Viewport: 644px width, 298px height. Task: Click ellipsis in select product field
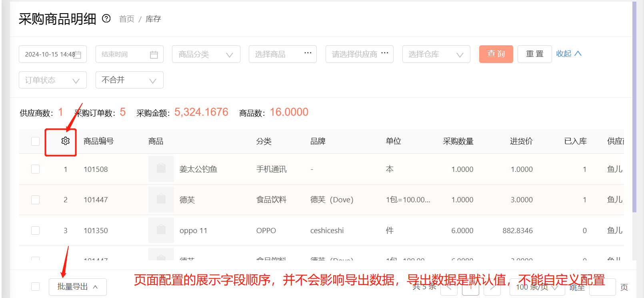308,53
